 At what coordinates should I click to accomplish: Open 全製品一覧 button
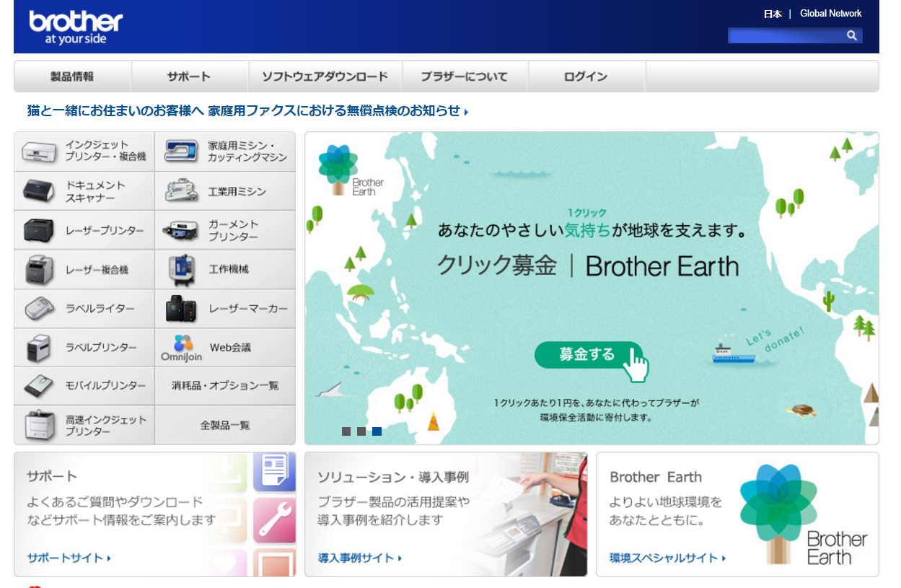point(225,426)
